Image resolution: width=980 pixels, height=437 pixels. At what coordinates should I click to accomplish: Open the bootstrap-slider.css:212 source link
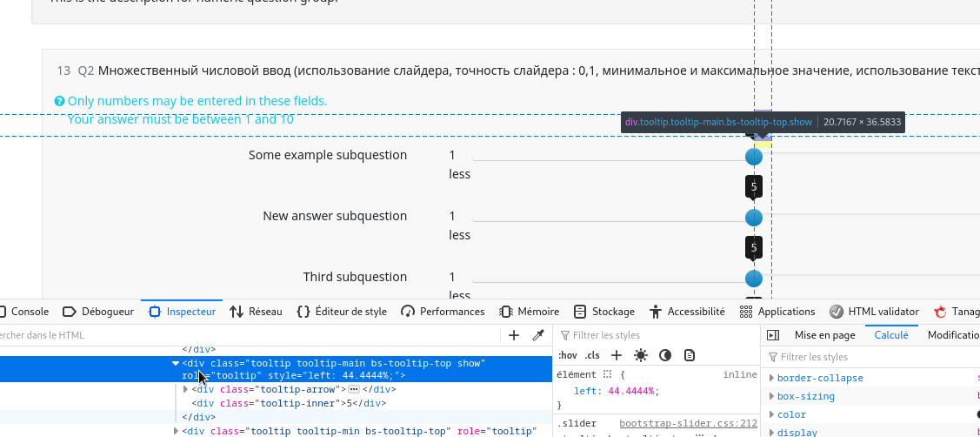[688, 424]
